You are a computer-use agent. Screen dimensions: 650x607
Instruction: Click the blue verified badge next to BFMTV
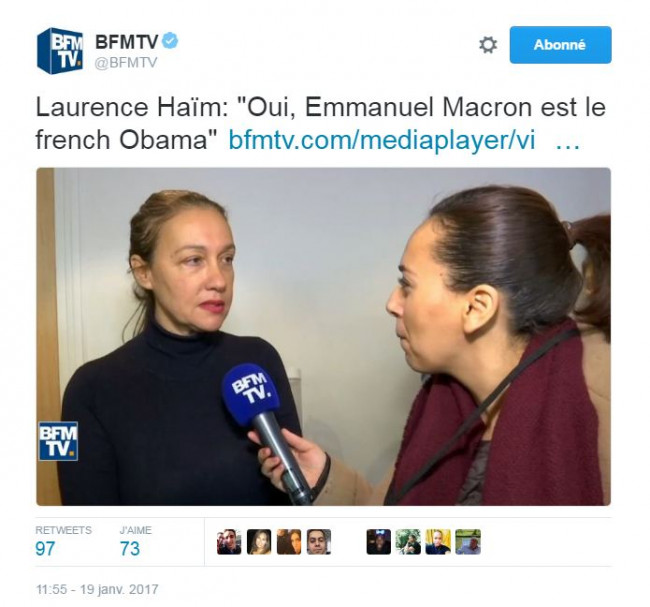point(170,41)
